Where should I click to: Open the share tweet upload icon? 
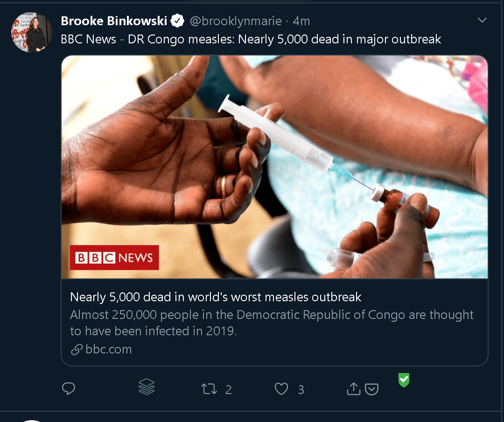click(x=354, y=388)
